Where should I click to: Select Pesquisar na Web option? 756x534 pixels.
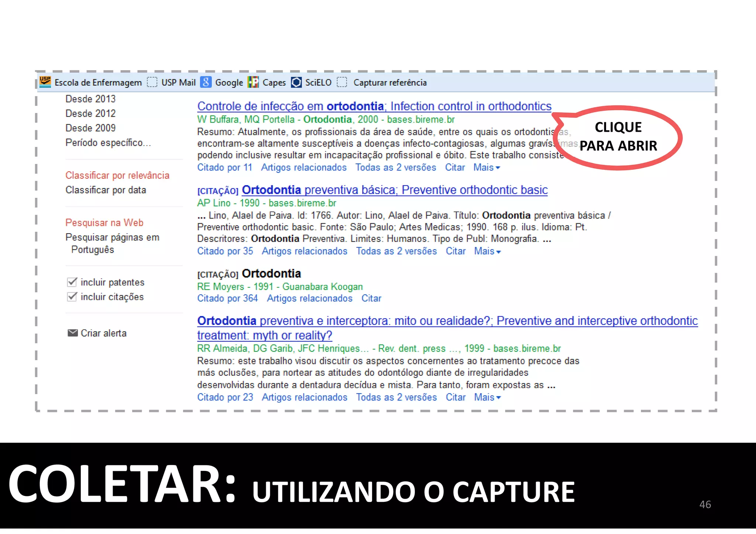point(104,223)
